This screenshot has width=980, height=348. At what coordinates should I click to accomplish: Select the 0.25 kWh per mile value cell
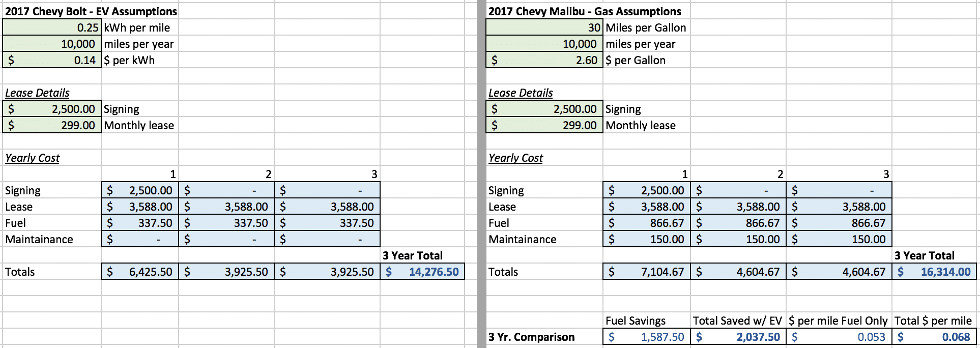pyautogui.click(x=52, y=27)
